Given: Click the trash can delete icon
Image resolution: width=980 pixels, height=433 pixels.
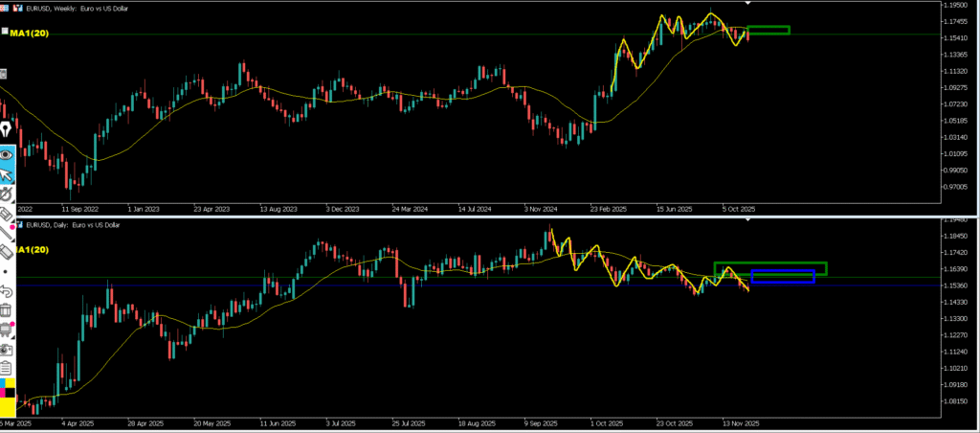Looking at the screenshot, I should pos(7,309).
